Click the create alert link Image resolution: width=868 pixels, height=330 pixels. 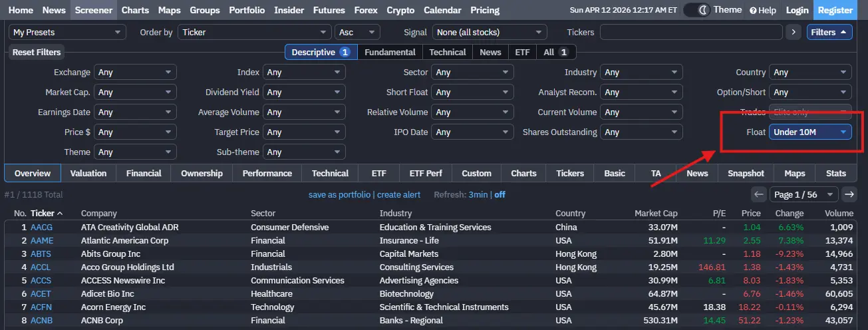[398, 194]
